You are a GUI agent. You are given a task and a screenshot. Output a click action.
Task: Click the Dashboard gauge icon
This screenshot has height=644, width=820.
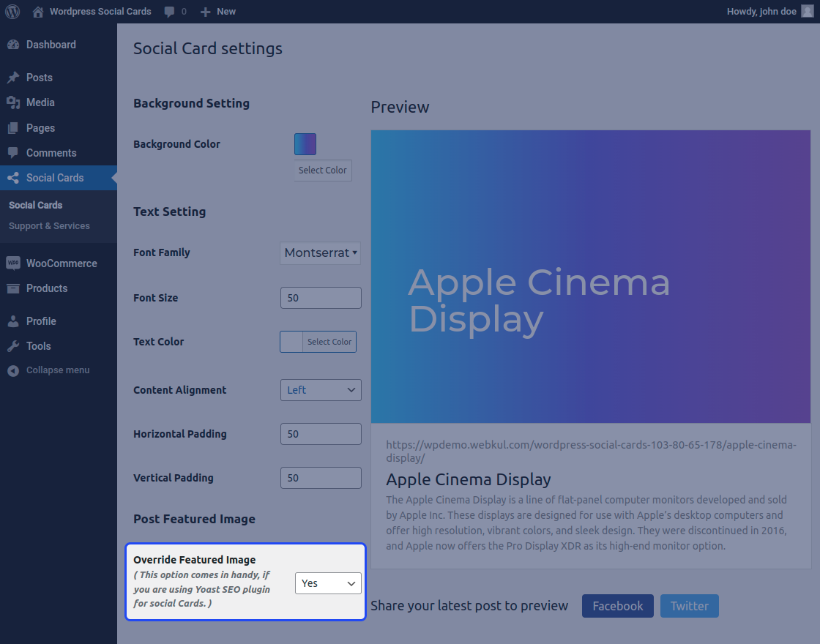pyautogui.click(x=13, y=45)
